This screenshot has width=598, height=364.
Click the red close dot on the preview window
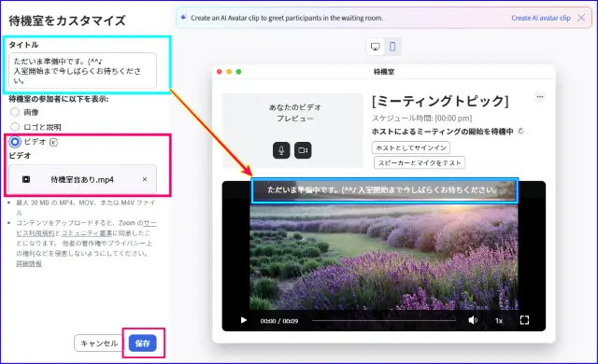220,72
